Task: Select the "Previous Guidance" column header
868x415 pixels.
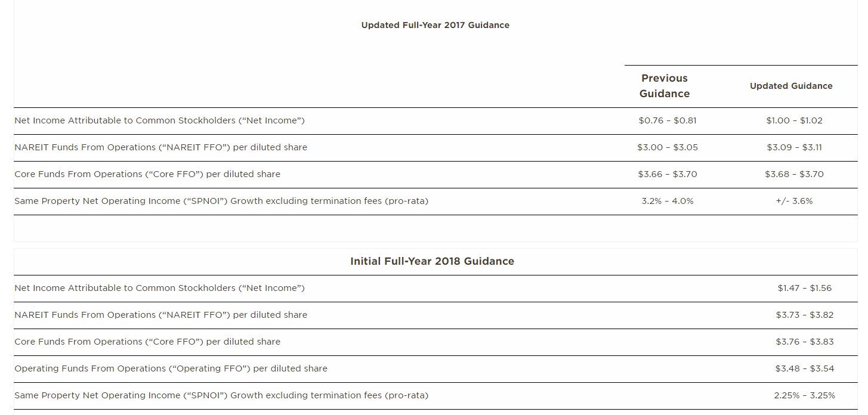Action: [x=665, y=86]
